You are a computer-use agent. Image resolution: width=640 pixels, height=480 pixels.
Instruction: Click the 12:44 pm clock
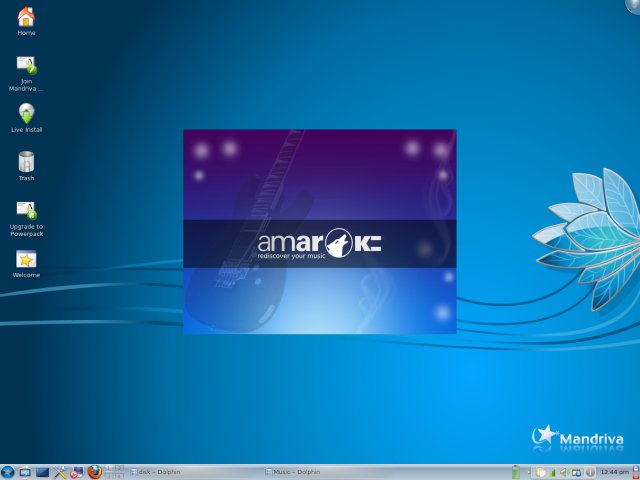(614, 472)
